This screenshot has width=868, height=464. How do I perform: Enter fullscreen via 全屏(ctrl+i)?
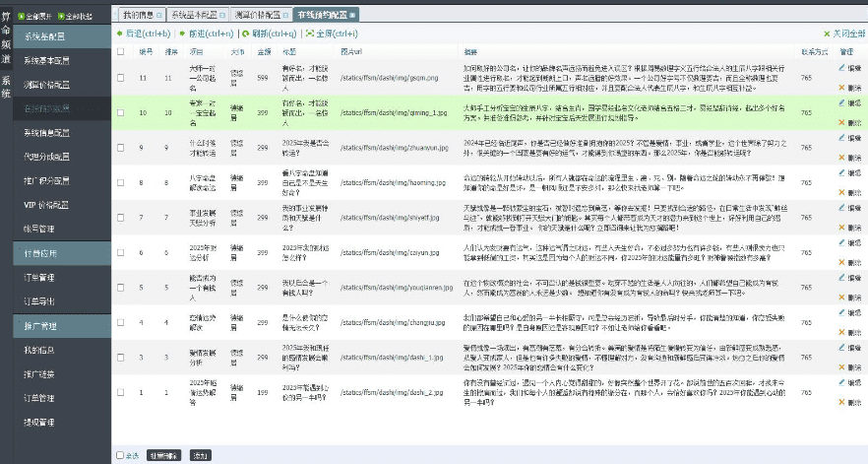tap(333, 33)
